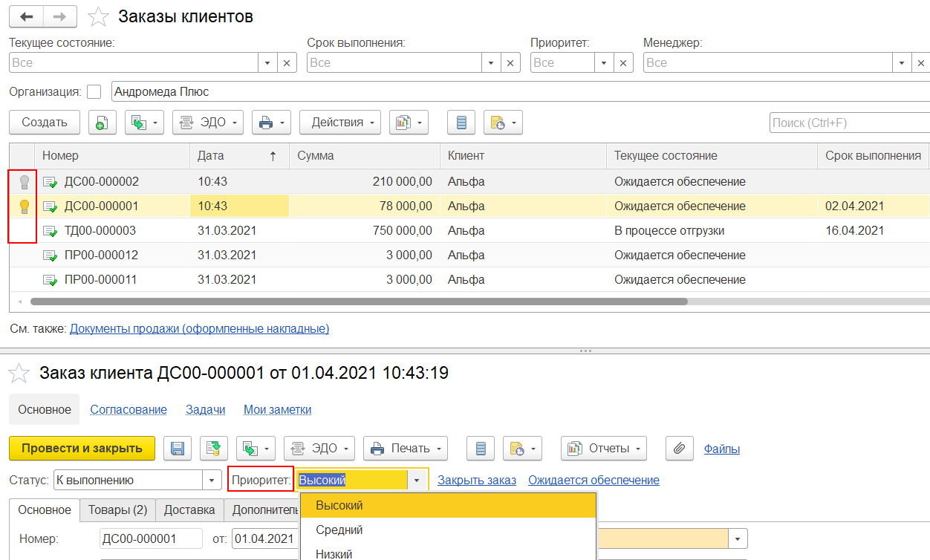Choose Средний in the priority list
This screenshot has width=930, height=560.
coord(339,530)
